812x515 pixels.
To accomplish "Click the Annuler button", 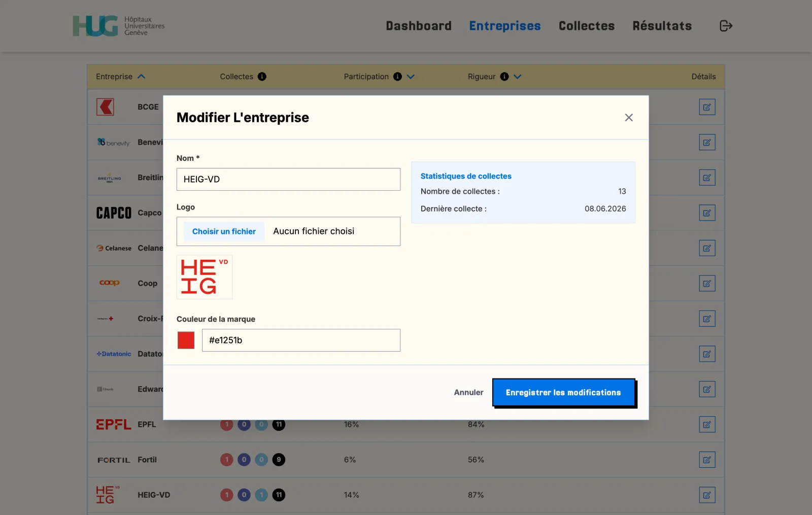I will click(468, 393).
